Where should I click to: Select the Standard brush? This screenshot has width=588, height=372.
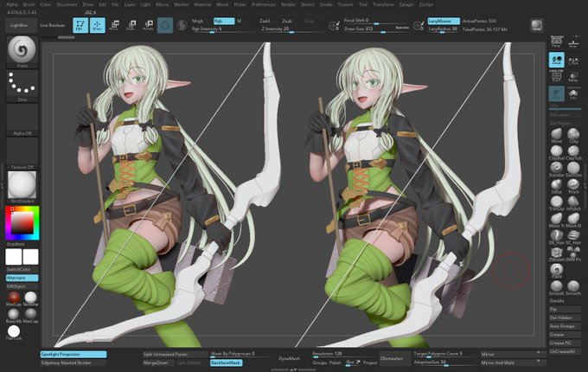pyautogui.click(x=557, y=170)
